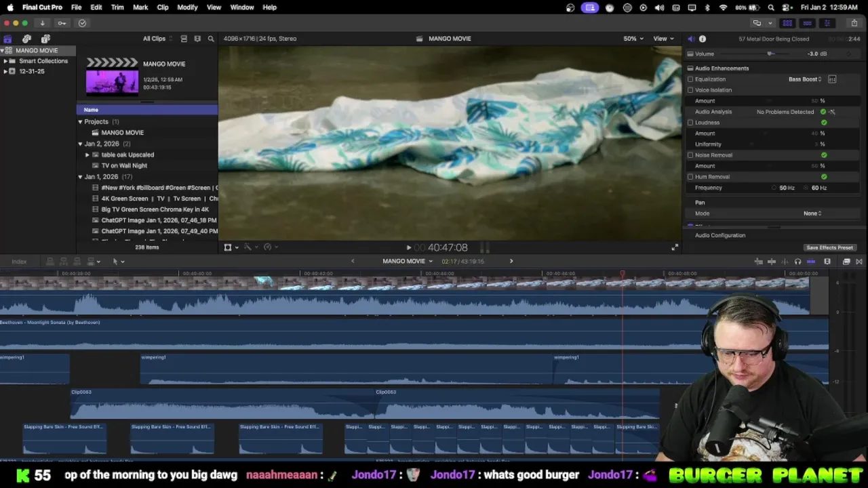Viewport: 868px width, 488px height.
Task: Toggle timeline solo headphones icon
Action: pyautogui.click(x=797, y=262)
